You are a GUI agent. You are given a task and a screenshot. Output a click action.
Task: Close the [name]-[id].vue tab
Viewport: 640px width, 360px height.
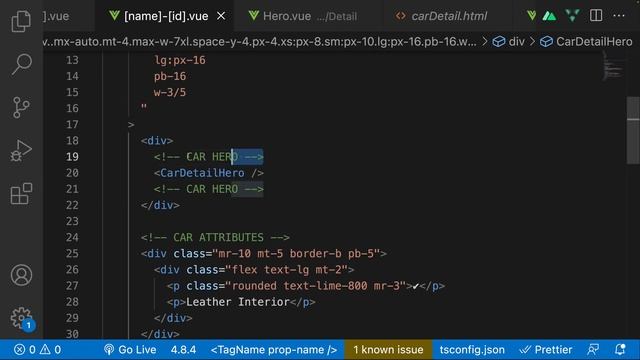221,16
